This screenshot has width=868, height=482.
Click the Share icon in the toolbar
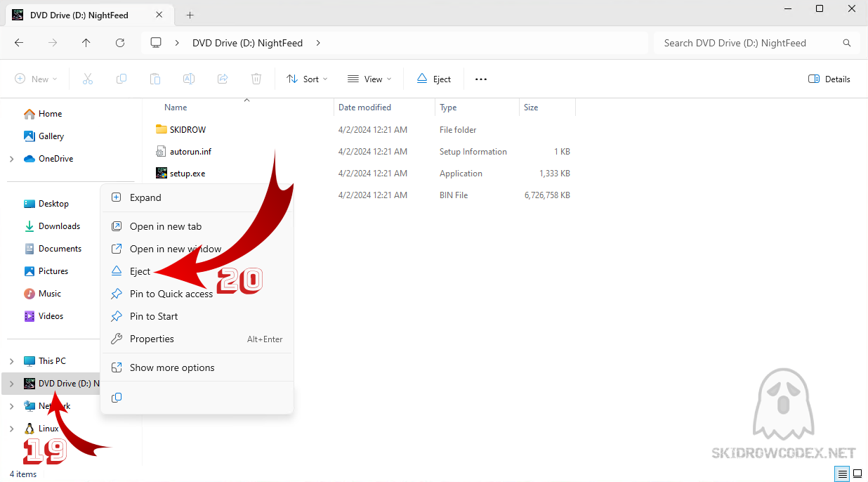click(x=223, y=79)
